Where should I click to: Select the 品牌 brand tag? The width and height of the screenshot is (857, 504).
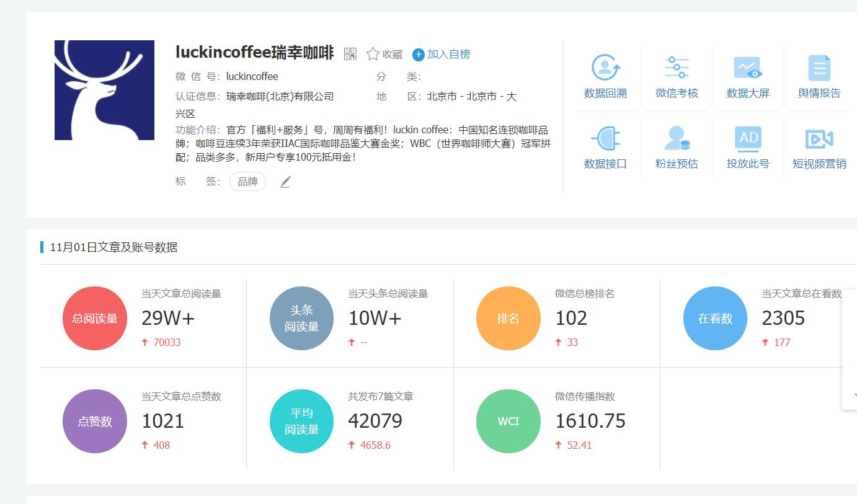(x=247, y=182)
